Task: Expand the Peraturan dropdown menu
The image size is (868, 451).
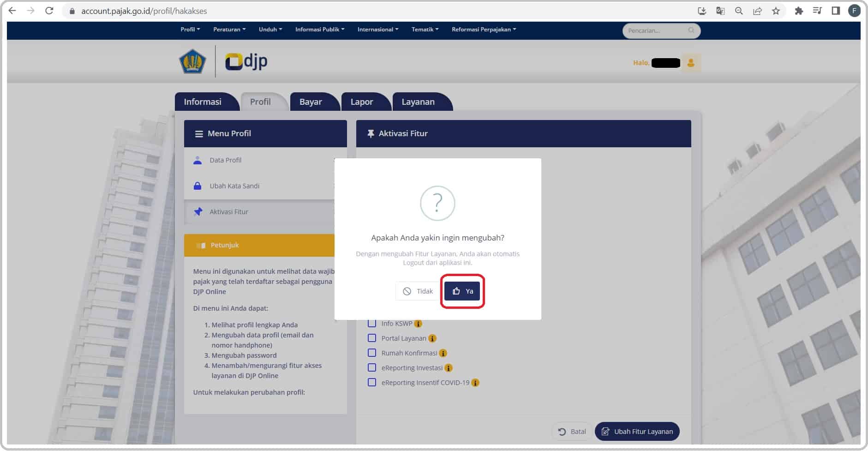Action: pyautogui.click(x=229, y=30)
